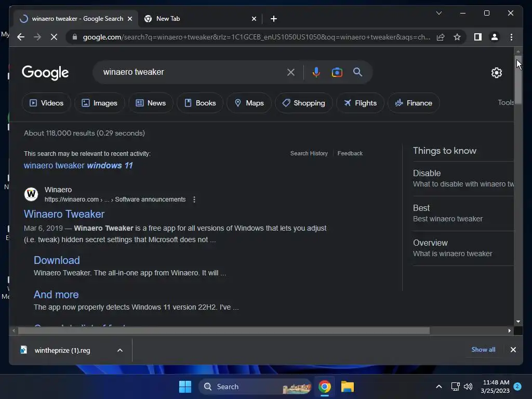Filter results by Finance

[414, 103]
